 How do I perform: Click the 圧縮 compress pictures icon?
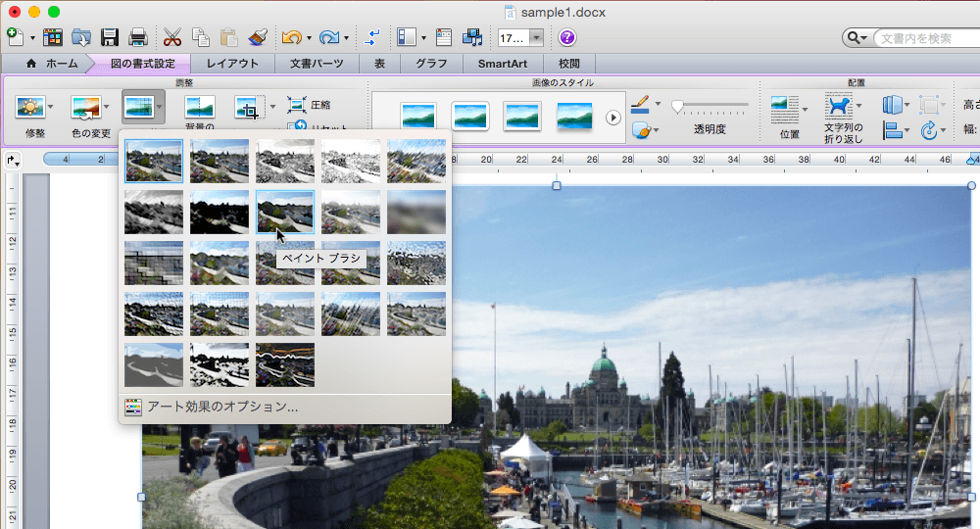[x=297, y=105]
